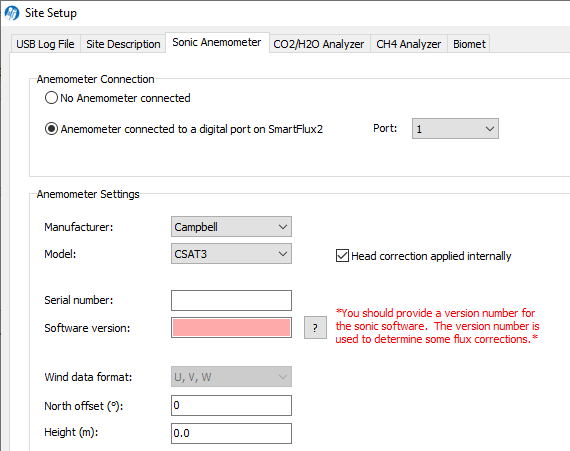Click the Serial number: label
The image size is (570, 451).
pyautogui.click(x=79, y=300)
